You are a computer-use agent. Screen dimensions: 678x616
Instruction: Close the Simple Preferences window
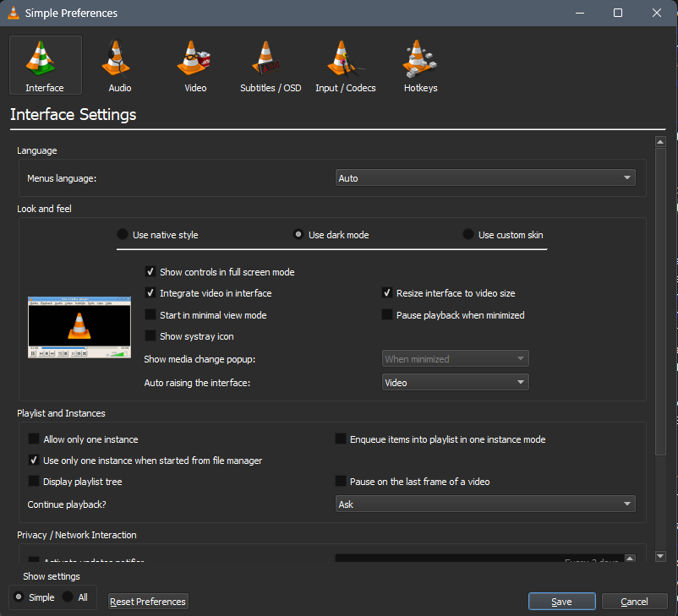(656, 13)
